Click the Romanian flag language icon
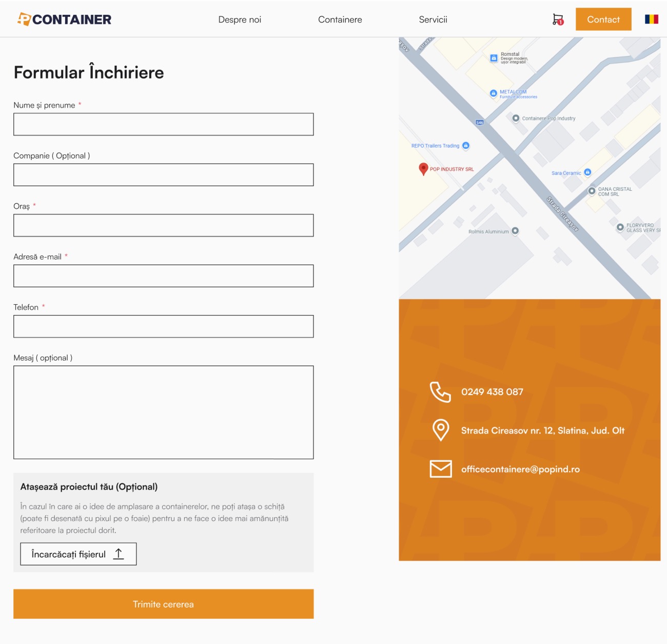This screenshot has height=644, width=667. pyautogui.click(x=651, y=19)
